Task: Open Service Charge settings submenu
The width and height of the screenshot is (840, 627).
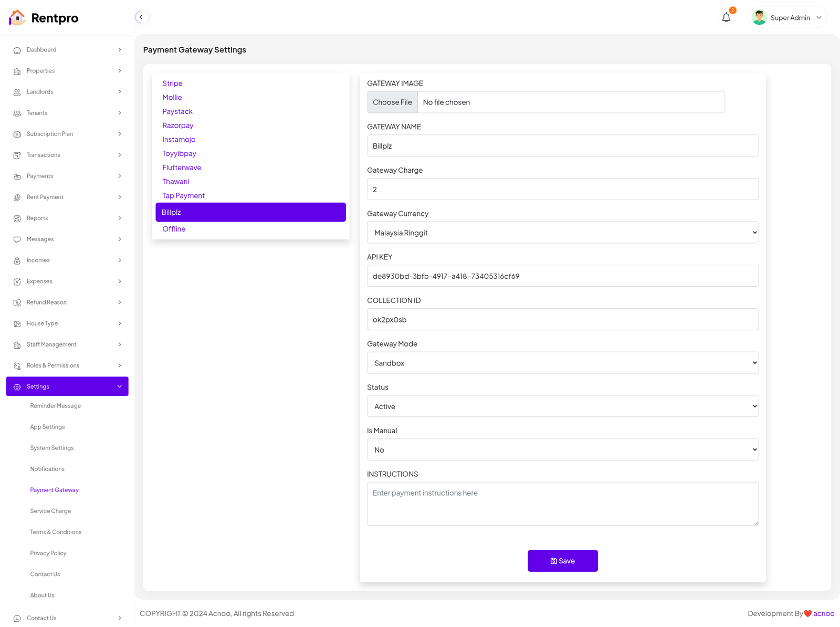Action: 50,511
